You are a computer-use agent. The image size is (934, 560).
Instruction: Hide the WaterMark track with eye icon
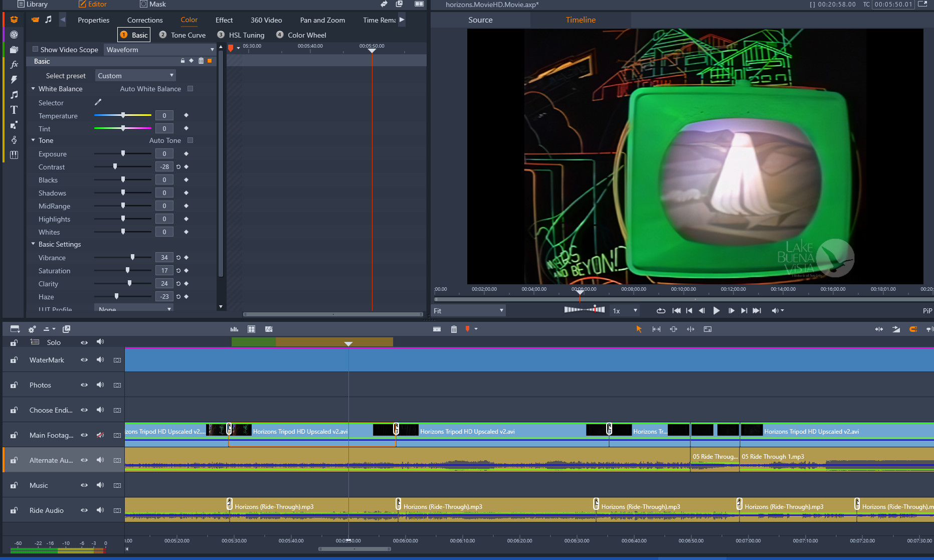pos(84,360)
